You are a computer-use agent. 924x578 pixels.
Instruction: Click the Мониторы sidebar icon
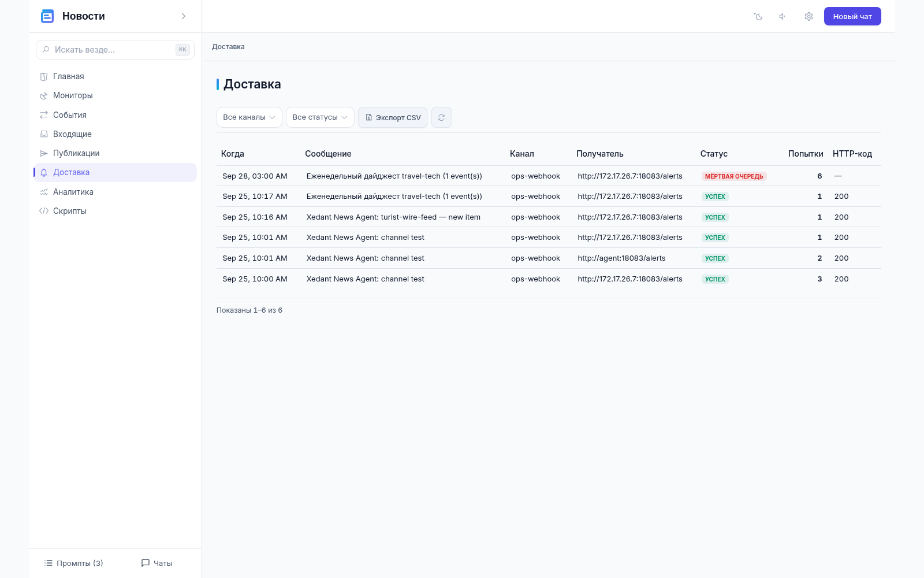[44, 96]
